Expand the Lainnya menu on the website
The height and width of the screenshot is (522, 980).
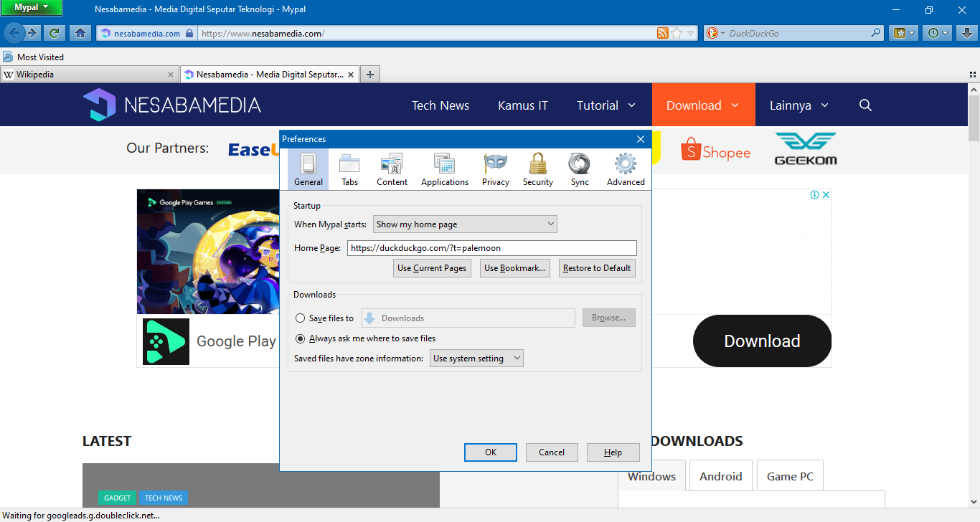[x=799, y=105]
